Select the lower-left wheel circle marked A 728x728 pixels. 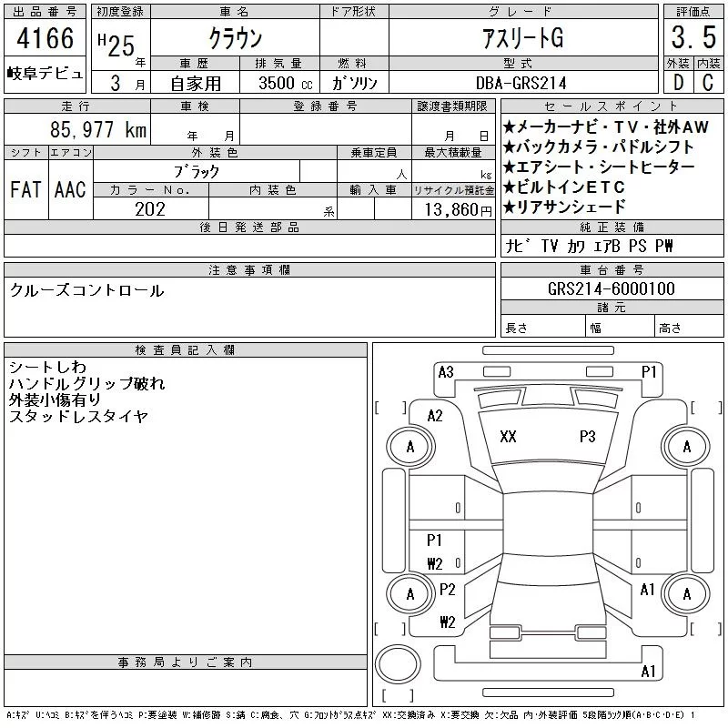[x=410, y=593]
